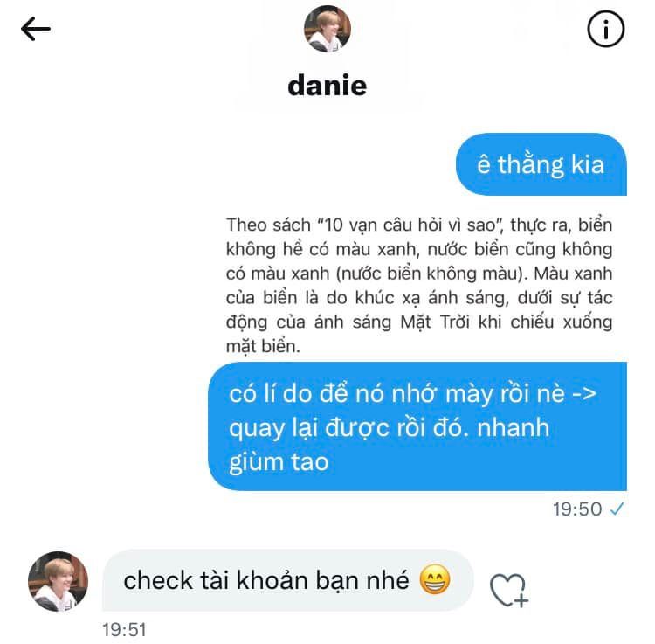
Task: Add a reaction with the heart-plus icon
Action: pos(509,590)
